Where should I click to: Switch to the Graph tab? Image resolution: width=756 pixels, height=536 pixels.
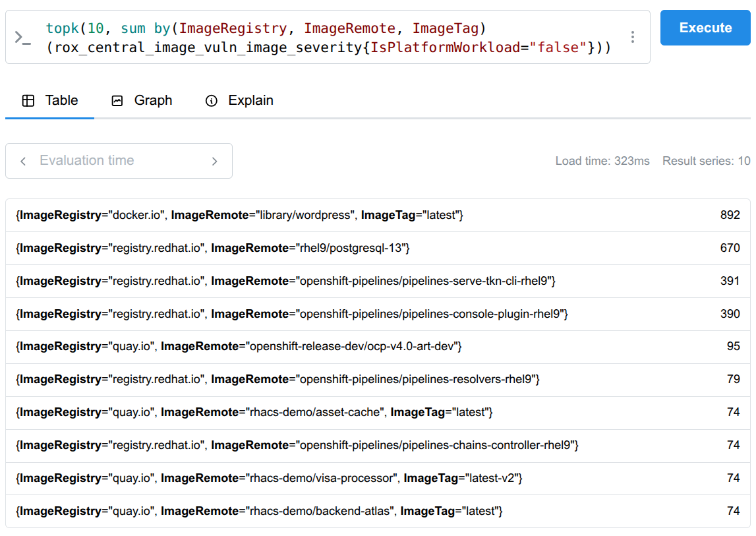tap(142, 101)
